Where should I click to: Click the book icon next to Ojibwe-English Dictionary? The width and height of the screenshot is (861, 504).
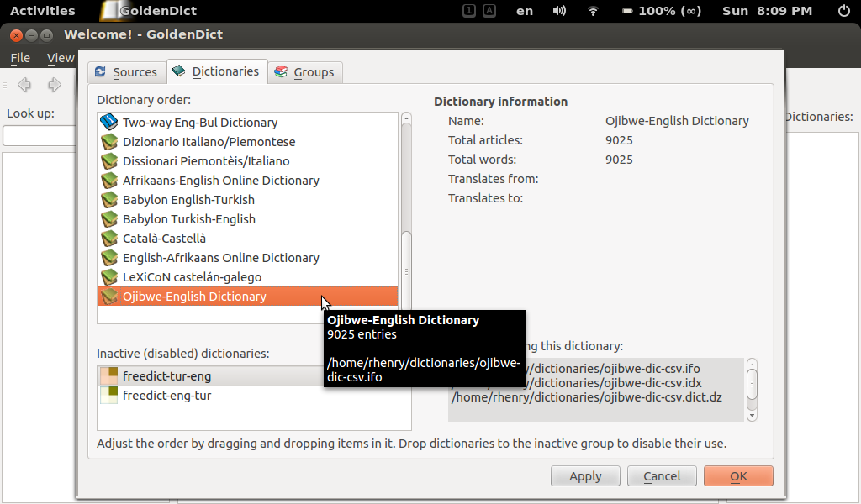pos(108,297)
